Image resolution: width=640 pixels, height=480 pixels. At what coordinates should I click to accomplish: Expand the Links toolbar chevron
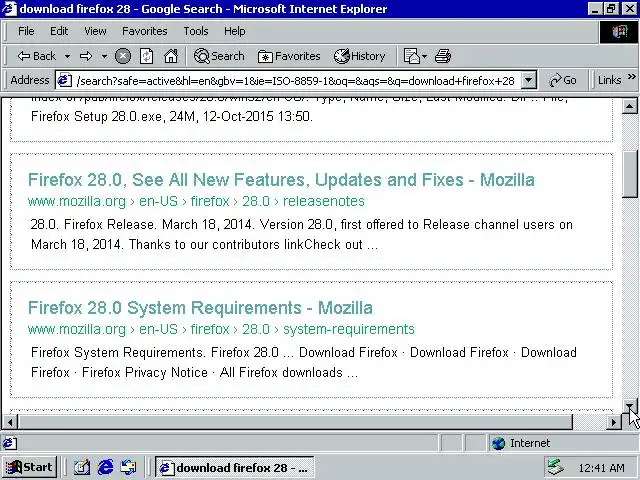[x=631, y=77]
